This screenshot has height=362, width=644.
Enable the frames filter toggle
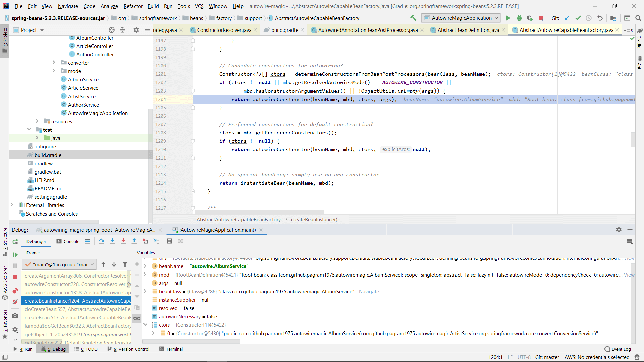[x=125, y=264]
